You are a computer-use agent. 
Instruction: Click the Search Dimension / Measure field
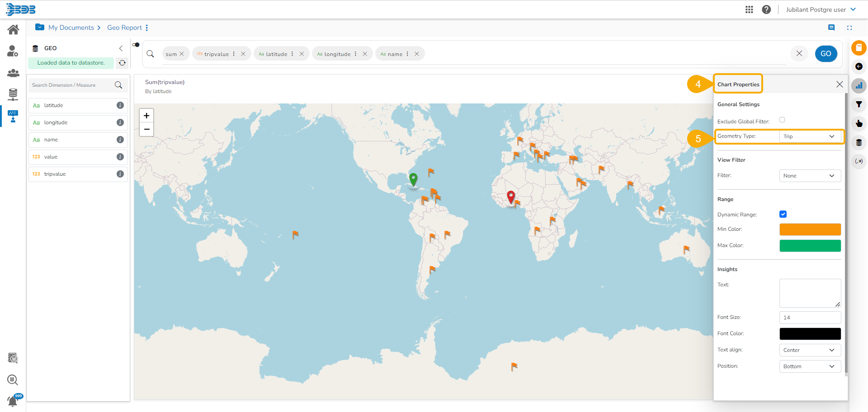tap(71, 85)
